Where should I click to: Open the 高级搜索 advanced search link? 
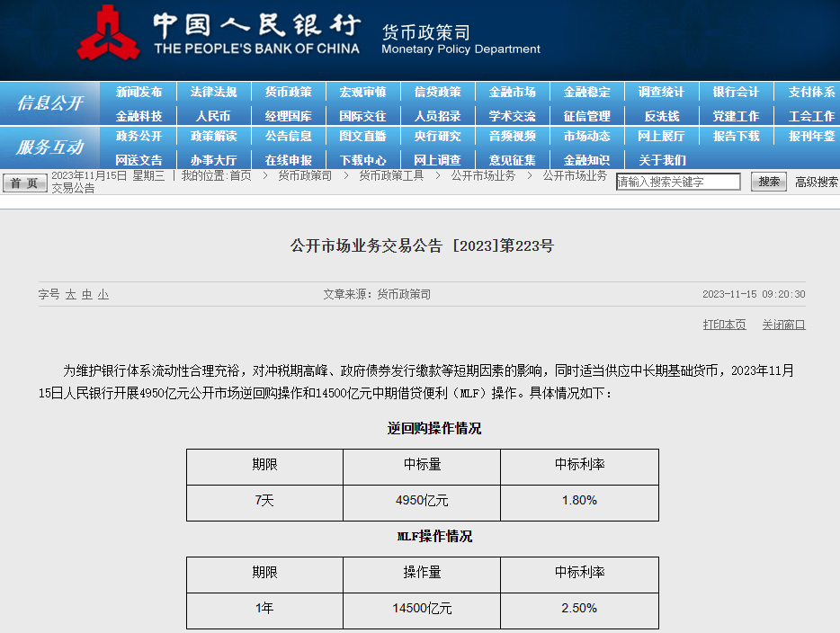pyautogui.click(x=816, y=182)
